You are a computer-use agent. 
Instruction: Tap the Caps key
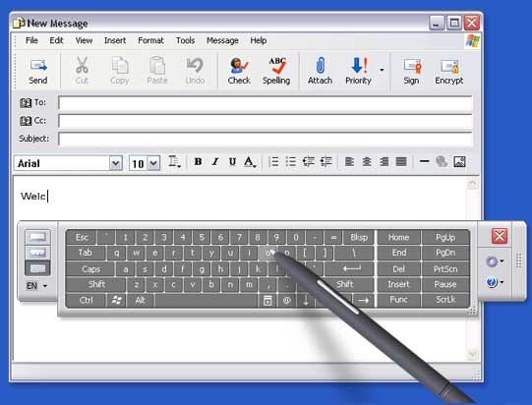pos(90,269)
